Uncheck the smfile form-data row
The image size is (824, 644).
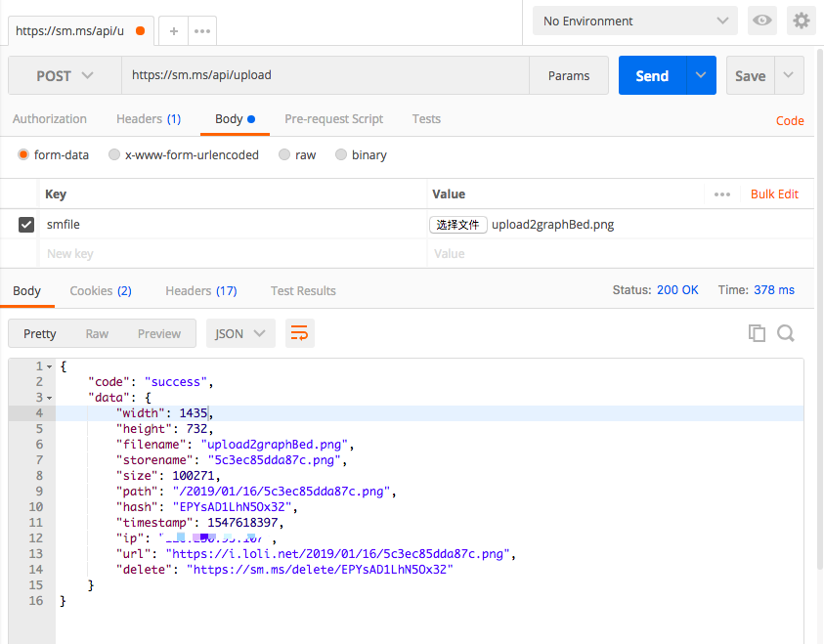tap(24, 224)
